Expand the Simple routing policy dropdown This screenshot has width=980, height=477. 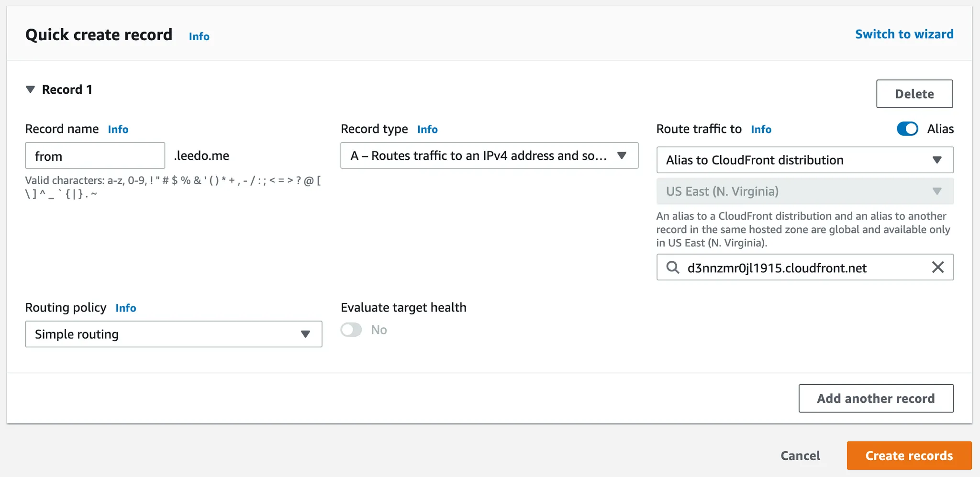(173, 334)
